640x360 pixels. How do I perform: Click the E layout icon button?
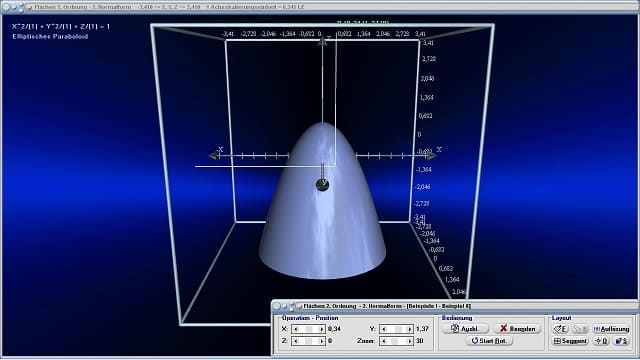pyautogui.click(x=560, y=329)
